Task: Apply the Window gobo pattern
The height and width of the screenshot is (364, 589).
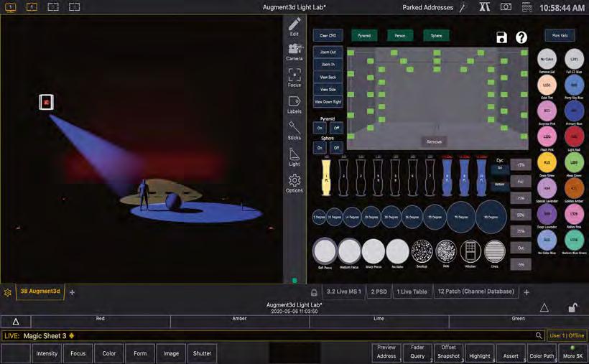Action: (x=470, y=251)
